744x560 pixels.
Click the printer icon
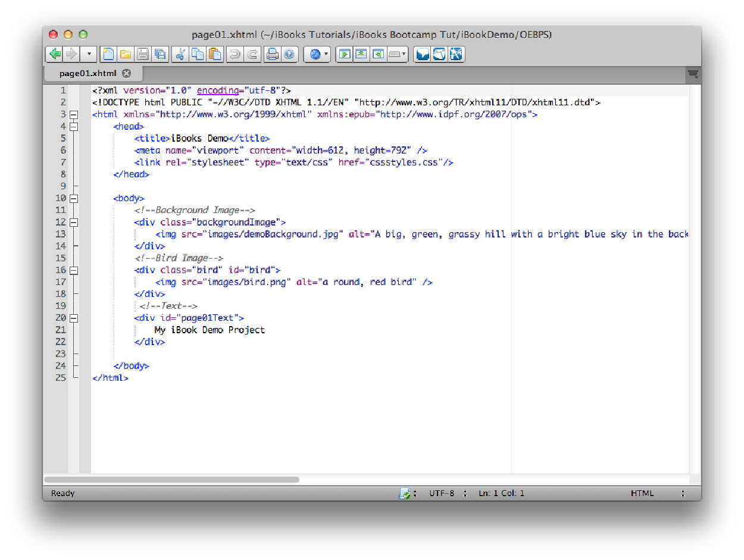coord(272,54)
